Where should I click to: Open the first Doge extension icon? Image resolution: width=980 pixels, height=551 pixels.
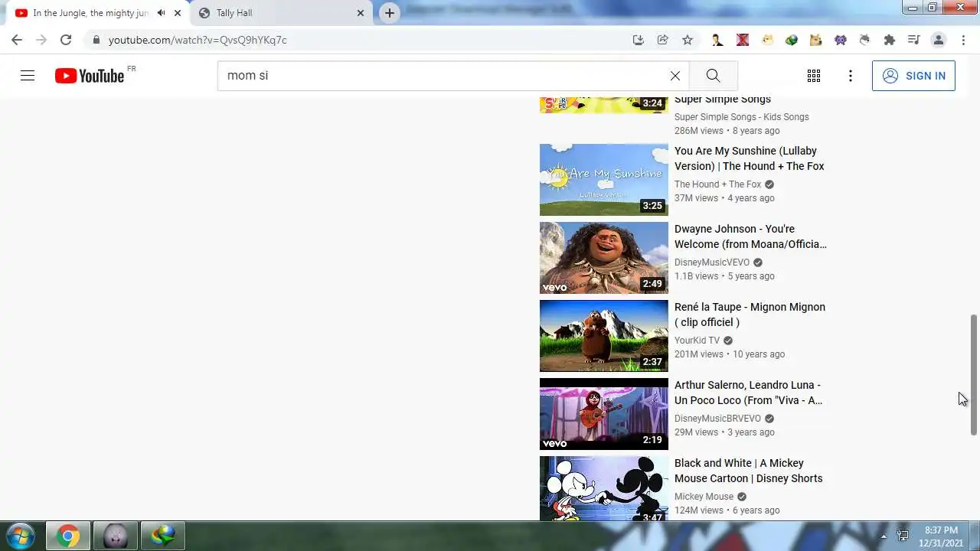point(767,40)
